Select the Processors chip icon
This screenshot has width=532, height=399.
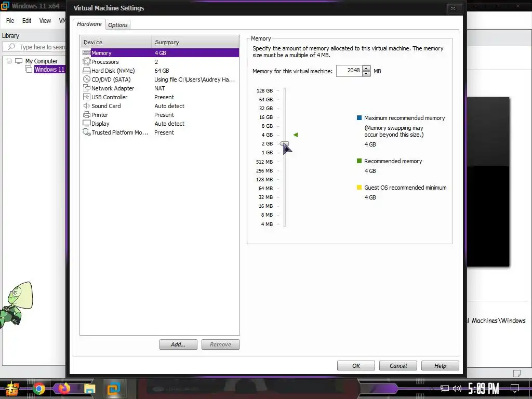(x=87, y=61)
